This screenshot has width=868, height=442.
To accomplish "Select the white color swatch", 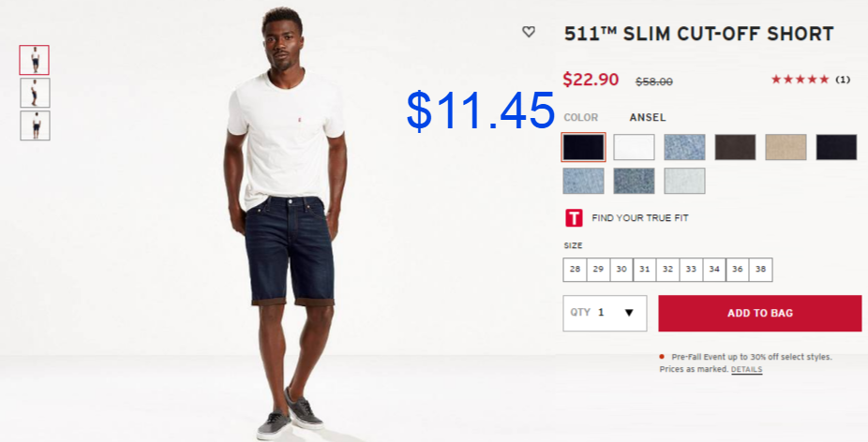I will pos(634,147).
